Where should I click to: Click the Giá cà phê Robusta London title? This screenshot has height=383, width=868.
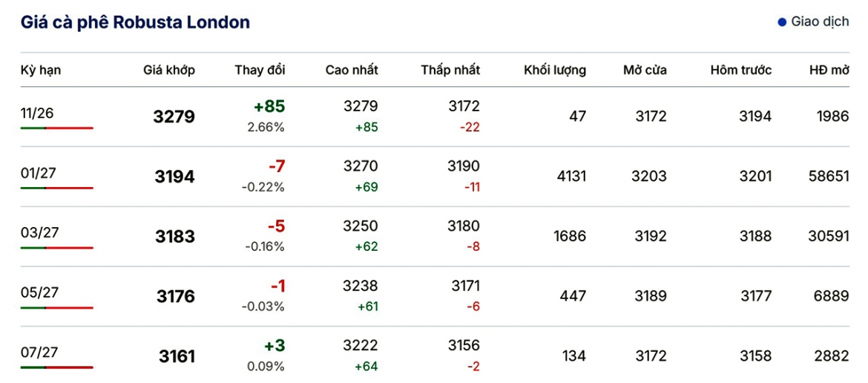(135, 22)
